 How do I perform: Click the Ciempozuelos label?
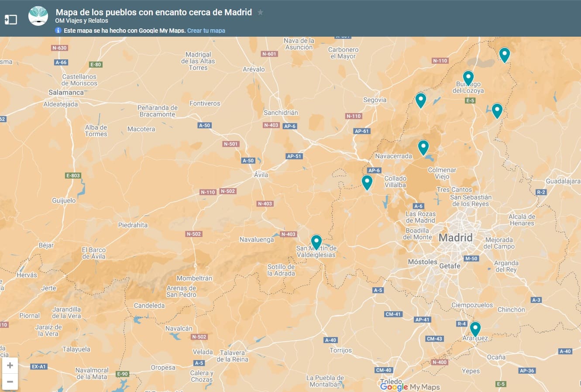(472, 305)
